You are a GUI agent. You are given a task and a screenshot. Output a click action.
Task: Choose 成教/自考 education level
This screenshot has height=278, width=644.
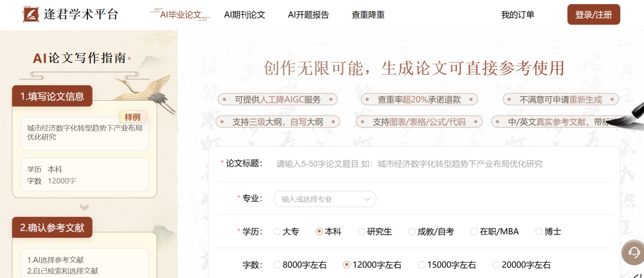point(431,232)
